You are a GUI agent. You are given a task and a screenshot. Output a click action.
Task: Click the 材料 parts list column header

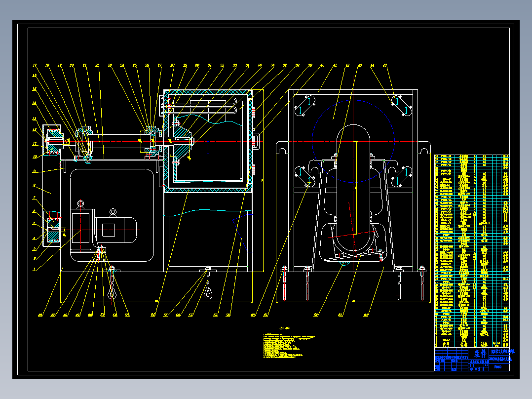(484, 344)
